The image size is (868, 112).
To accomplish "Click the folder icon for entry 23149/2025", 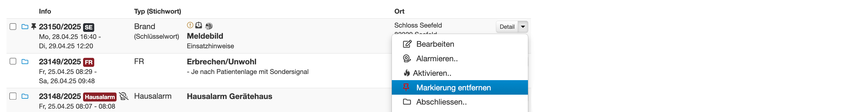I will [25, 62].
